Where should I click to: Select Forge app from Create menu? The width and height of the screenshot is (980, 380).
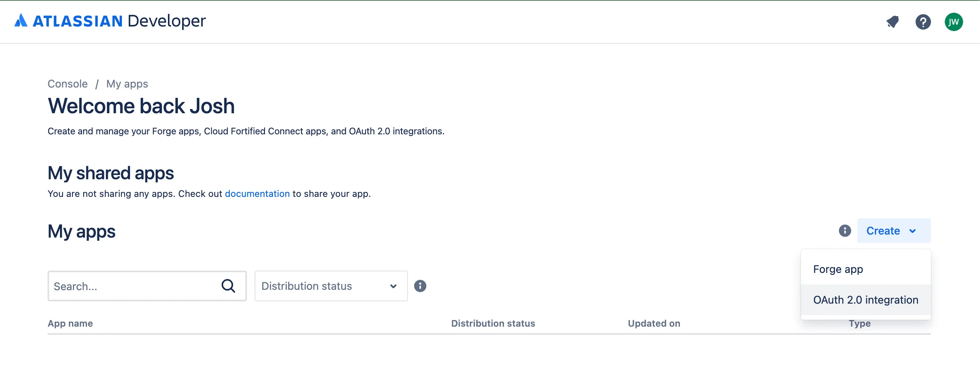[838, 269]
